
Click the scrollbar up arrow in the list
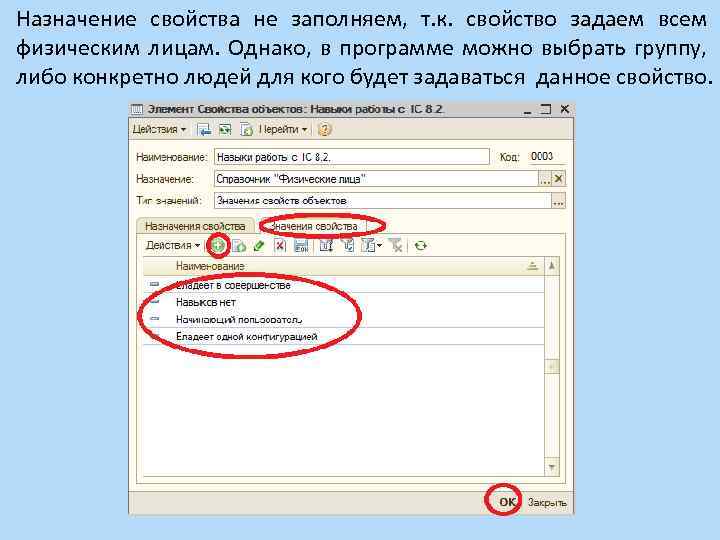pos(551,266)
